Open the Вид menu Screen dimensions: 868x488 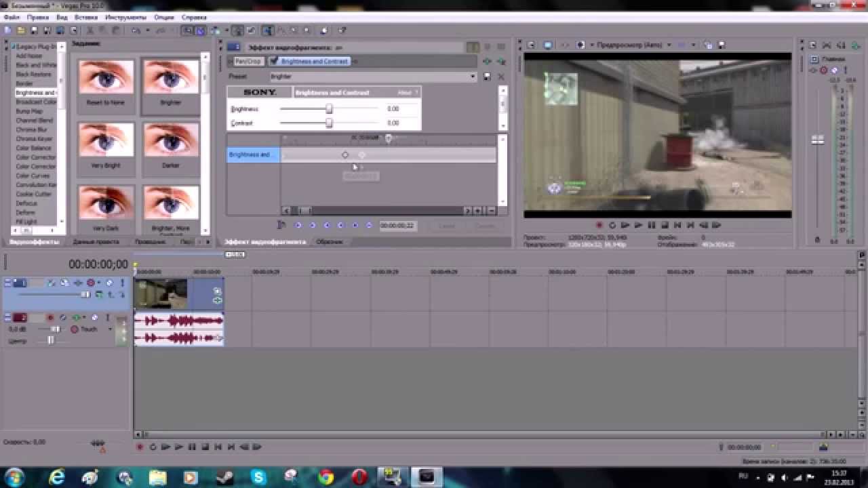pyautogui.click(x=62, y=17)
